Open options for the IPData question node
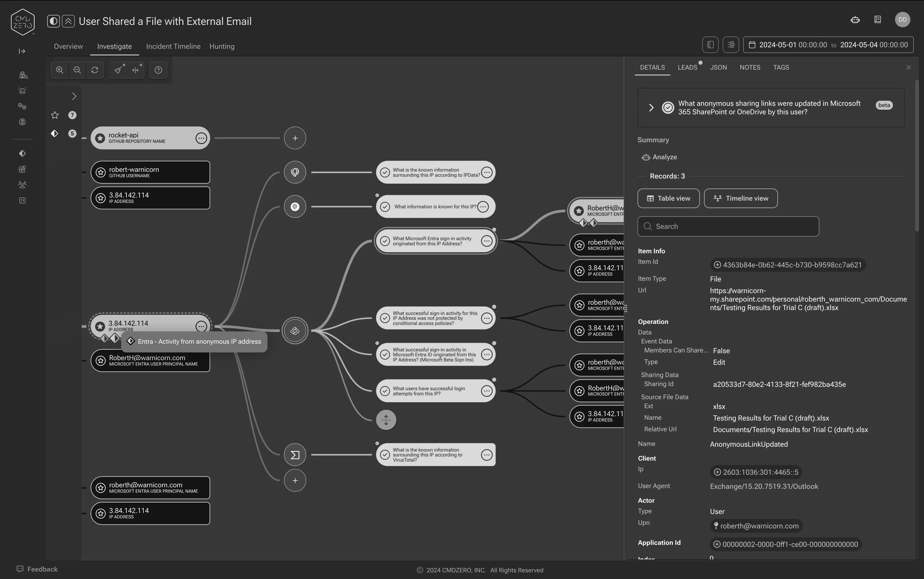 tap(487, 172)
